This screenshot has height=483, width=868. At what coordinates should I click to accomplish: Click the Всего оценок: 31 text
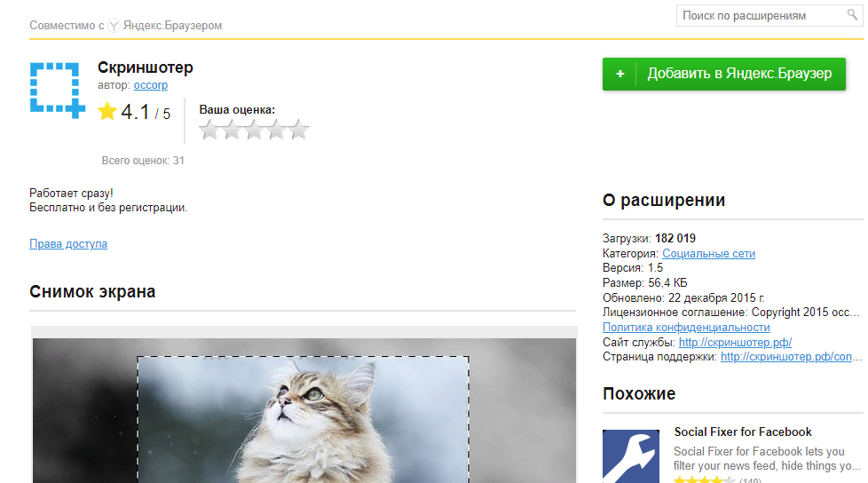(143, 161)
